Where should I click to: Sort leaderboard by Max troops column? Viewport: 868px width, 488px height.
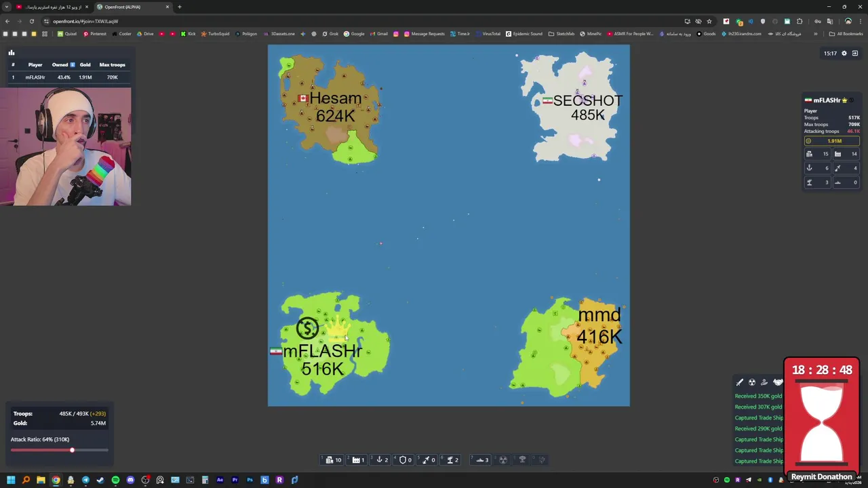click(112, 65)
